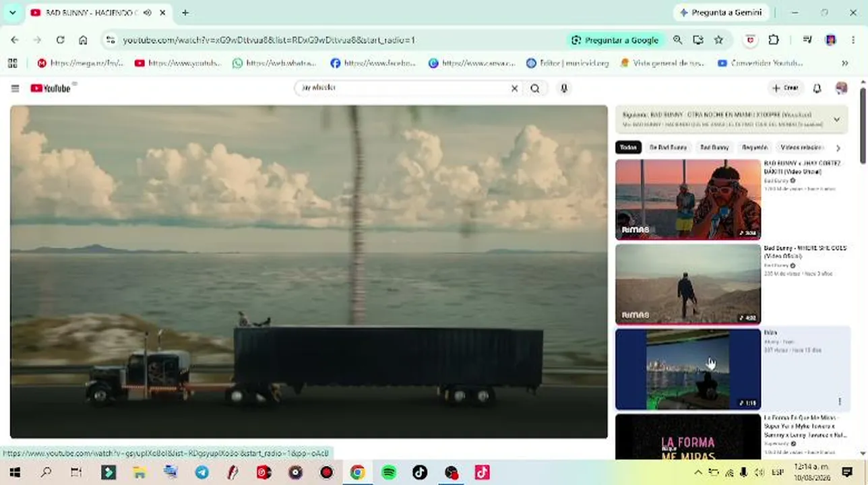This screenshot has width=868, height=485.
Task: Click Pregunta a Gemini button
Action: [x=720, y=13]
